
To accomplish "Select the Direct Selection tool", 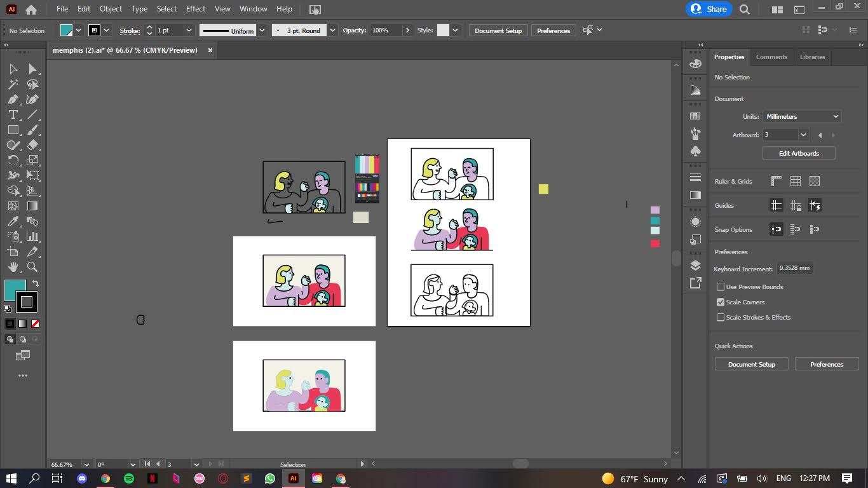I will pyautogui.click(x=32, y=69).
